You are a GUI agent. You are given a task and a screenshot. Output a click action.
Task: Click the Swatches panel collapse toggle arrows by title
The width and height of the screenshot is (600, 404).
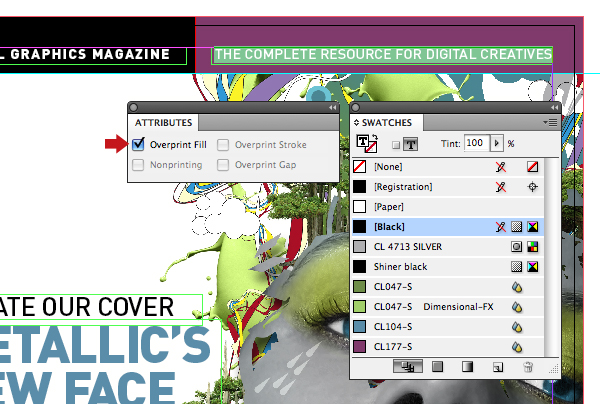tap(356, 123)
